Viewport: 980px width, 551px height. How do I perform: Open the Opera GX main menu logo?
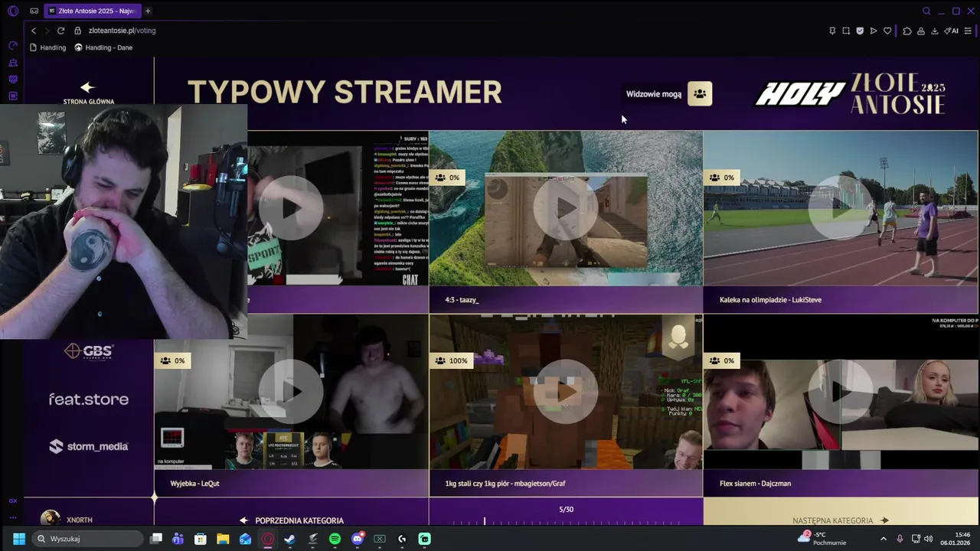[x=12, y=11]
